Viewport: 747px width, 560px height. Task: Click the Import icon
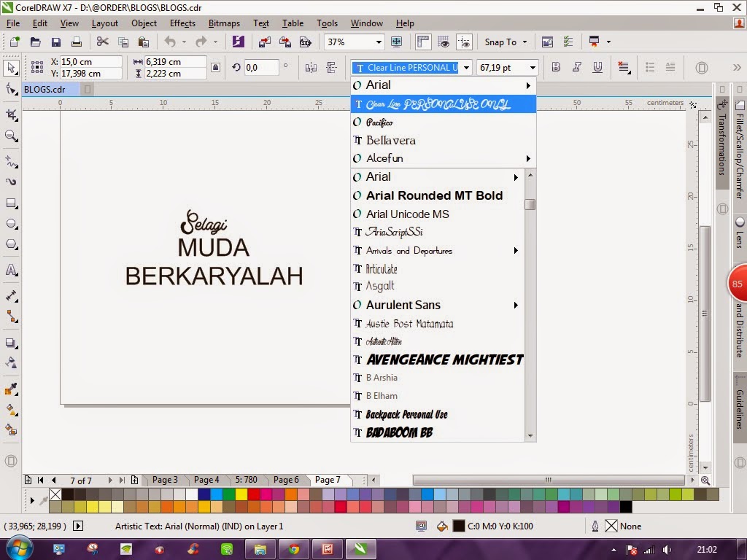pyautogui.click(x=264, y=42)
